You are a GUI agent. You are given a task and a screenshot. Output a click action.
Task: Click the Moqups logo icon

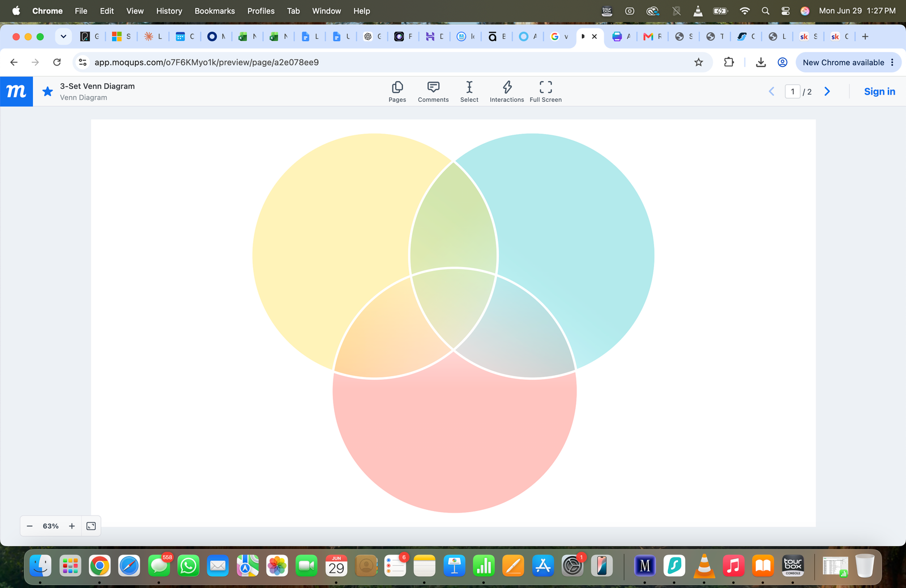16,91
